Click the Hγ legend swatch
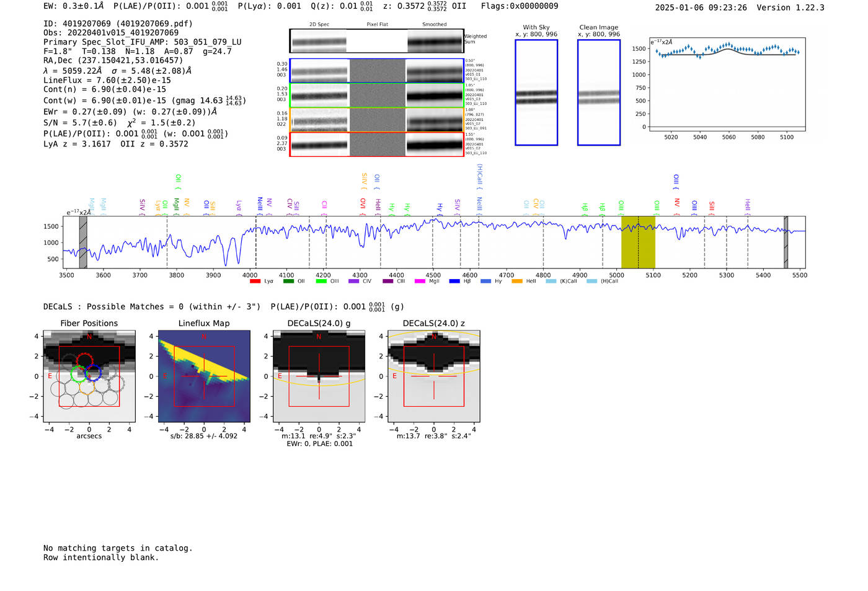Screen dimensions: 868x591 click(485, 282)
